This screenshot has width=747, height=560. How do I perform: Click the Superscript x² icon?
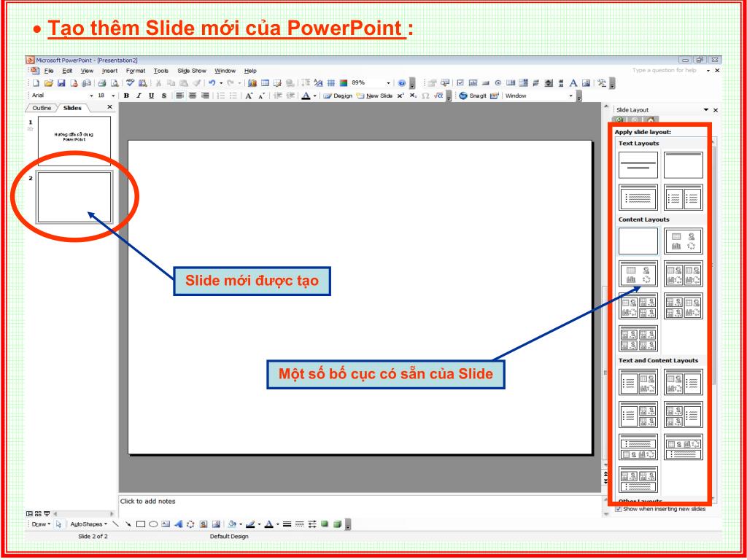coord(400,96)
